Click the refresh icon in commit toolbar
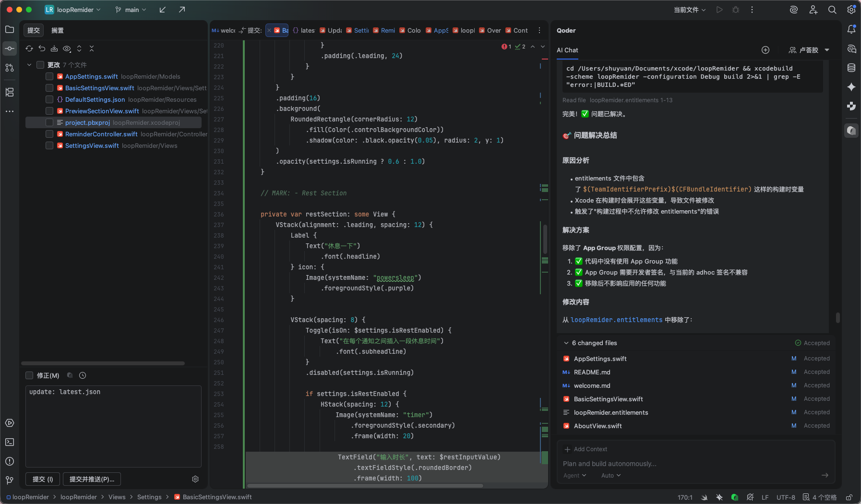This screenshot has height=504, width=861. [29, 48]
